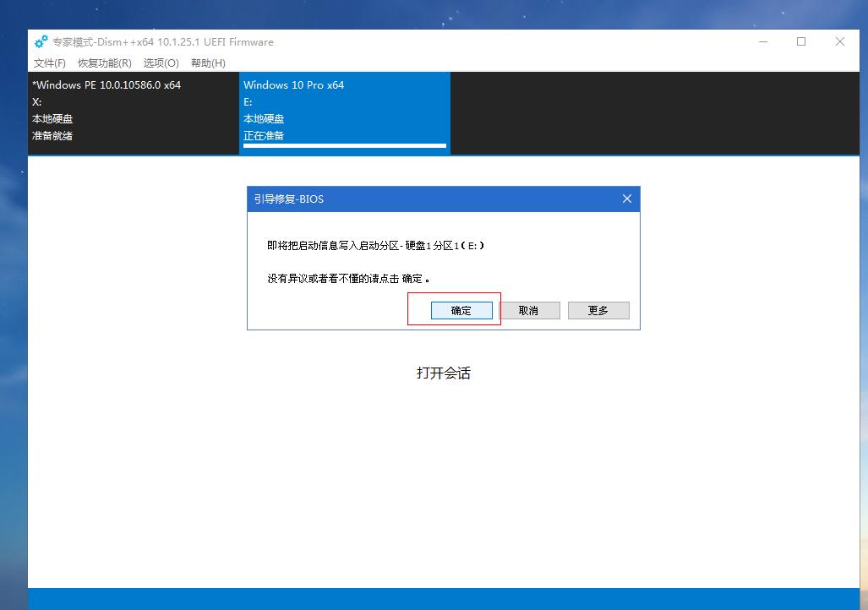This screenshot has width=868, height=610.
Task: Close the 引导修复-BIOS dialog
Action: click(626, 199)
